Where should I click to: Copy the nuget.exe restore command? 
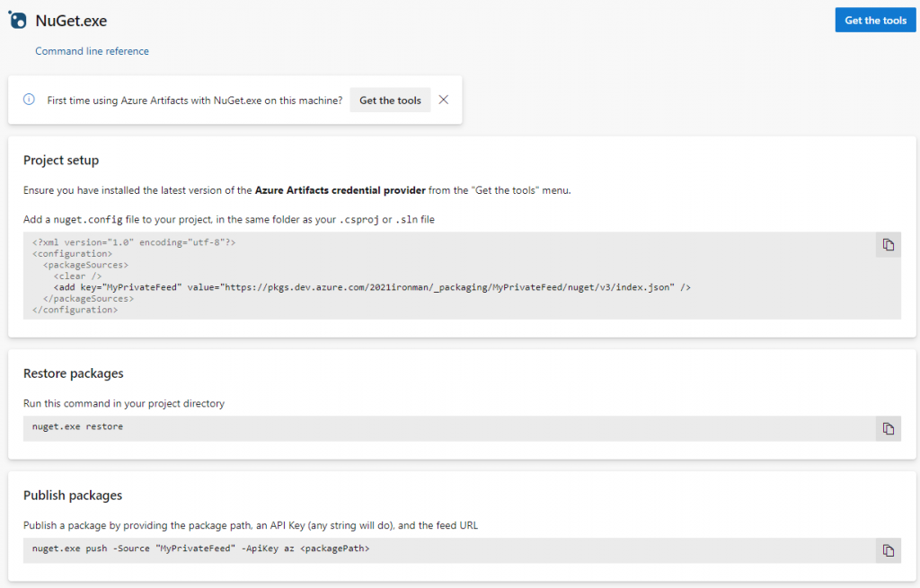888,428
